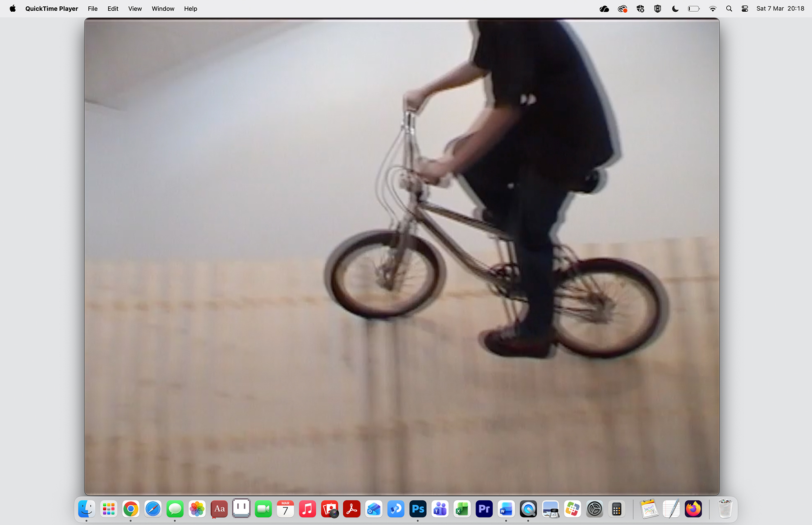Click the battery status indicator
This screenshot has height=525, width=812.
693,9
